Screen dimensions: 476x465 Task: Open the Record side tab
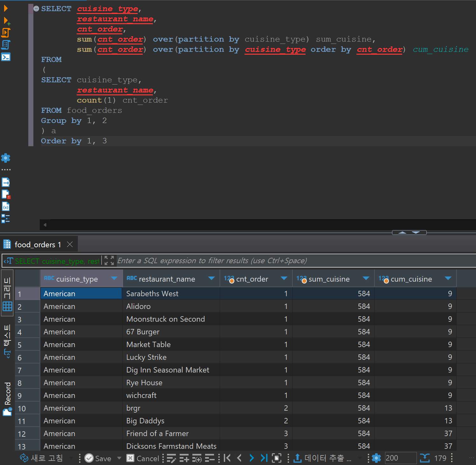click(x=7, y=399)
